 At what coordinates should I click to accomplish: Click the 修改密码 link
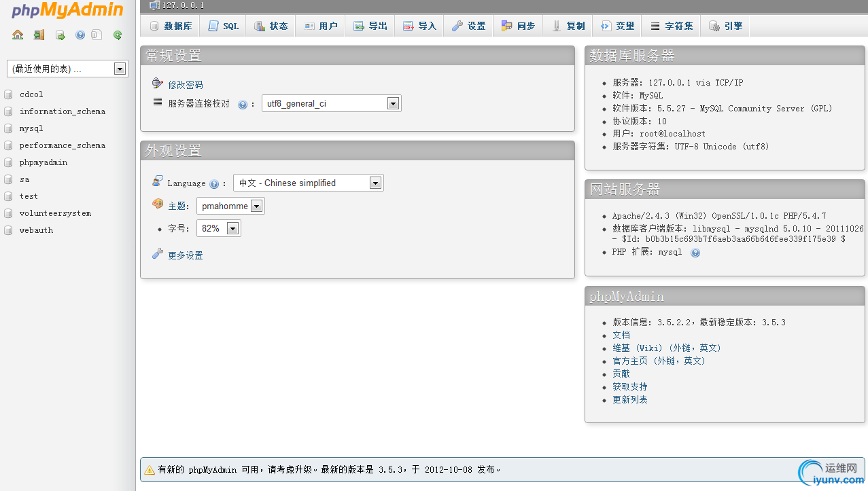[x=186, y=85]
